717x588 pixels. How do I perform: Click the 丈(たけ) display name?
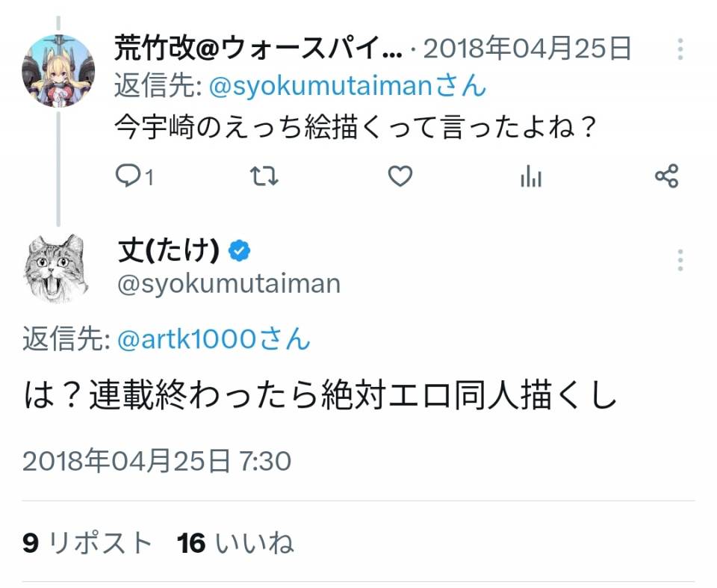[168, 252]
